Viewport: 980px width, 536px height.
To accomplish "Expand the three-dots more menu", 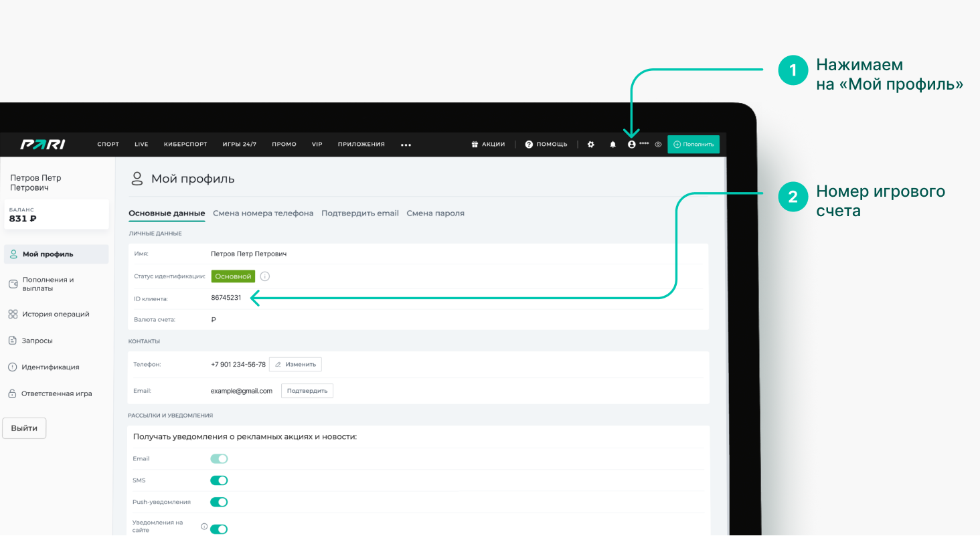I will point(406,145).
